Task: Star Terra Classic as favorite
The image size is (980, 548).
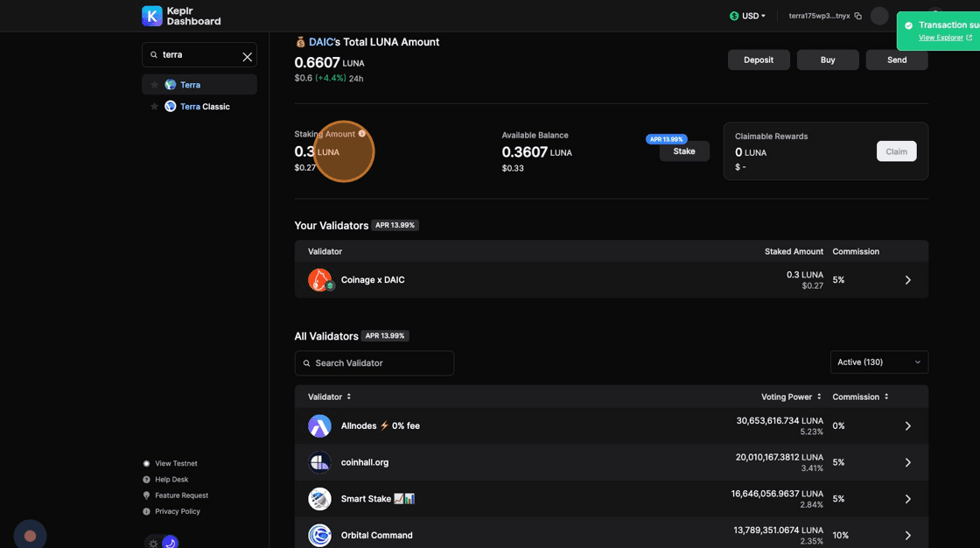Action: point(155,107)
